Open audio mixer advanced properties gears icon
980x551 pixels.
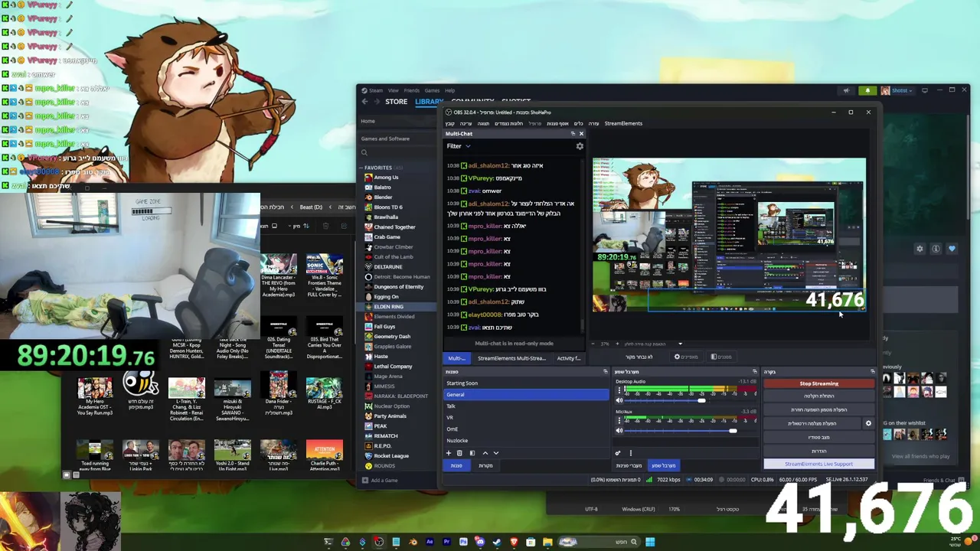(618, 453)
